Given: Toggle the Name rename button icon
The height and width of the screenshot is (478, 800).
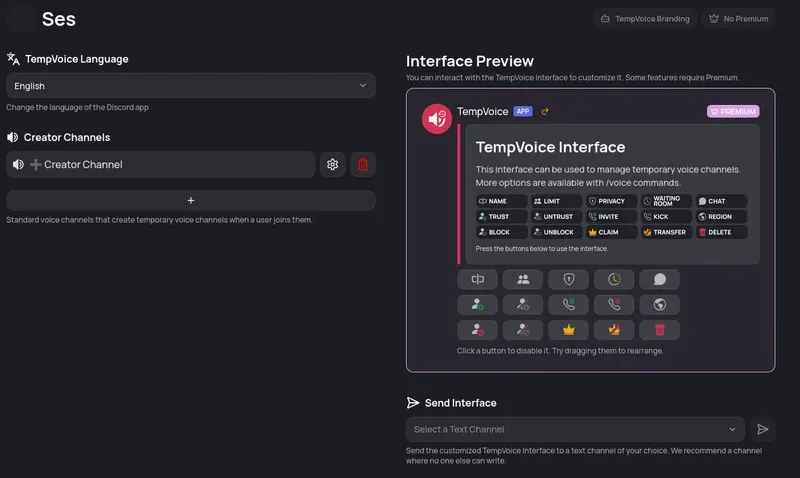Looking at the screenshot, I should point(478,279).
